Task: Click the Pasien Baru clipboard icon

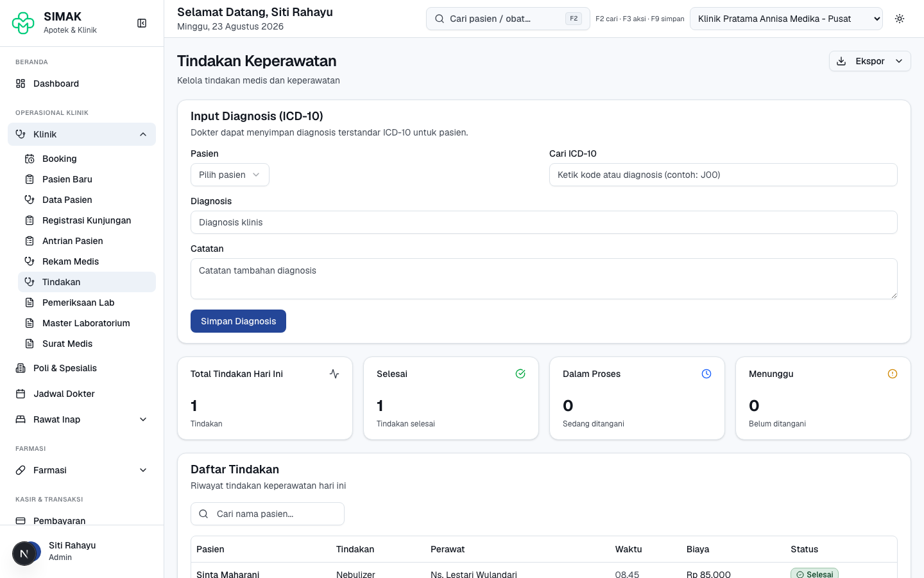Action: (x=30, y=179)
